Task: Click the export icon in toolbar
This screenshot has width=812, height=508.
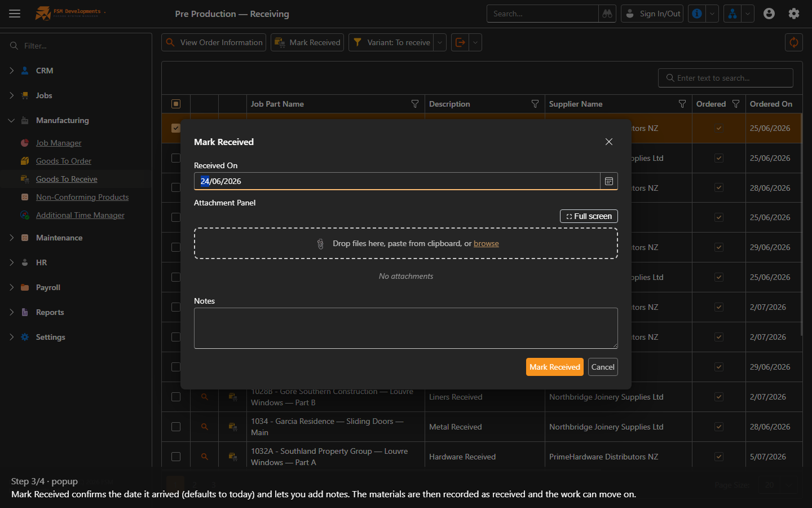Action: [x=460, y=42]
